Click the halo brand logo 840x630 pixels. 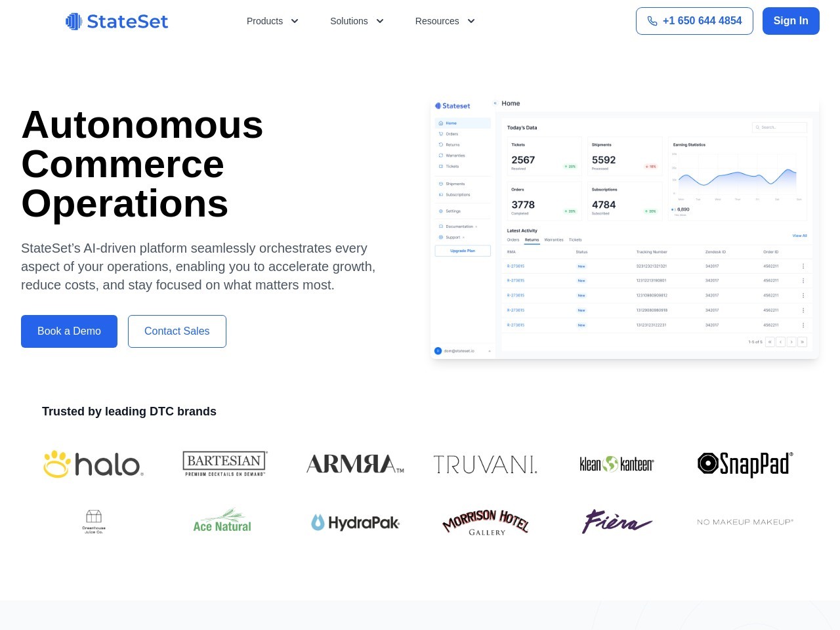pyautogui.click(x=93, y=464)
